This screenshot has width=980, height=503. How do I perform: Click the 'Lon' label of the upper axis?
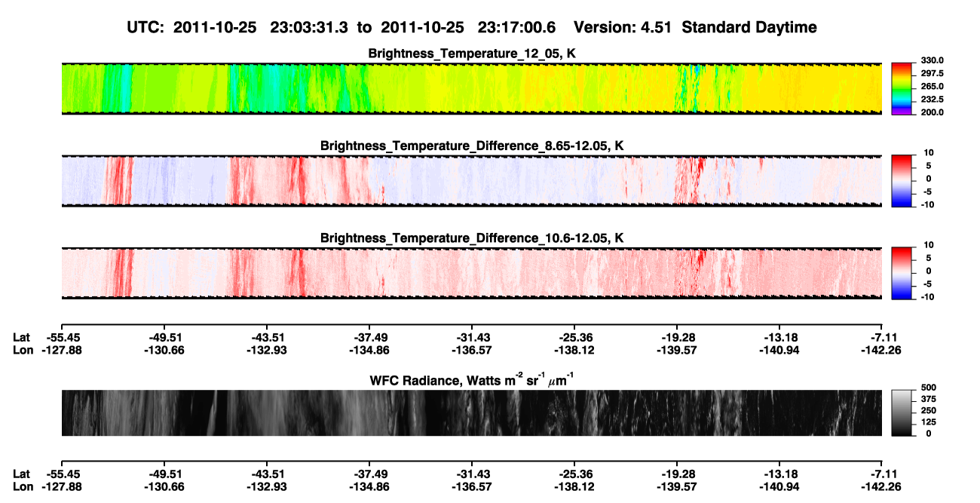coord(23,350)
